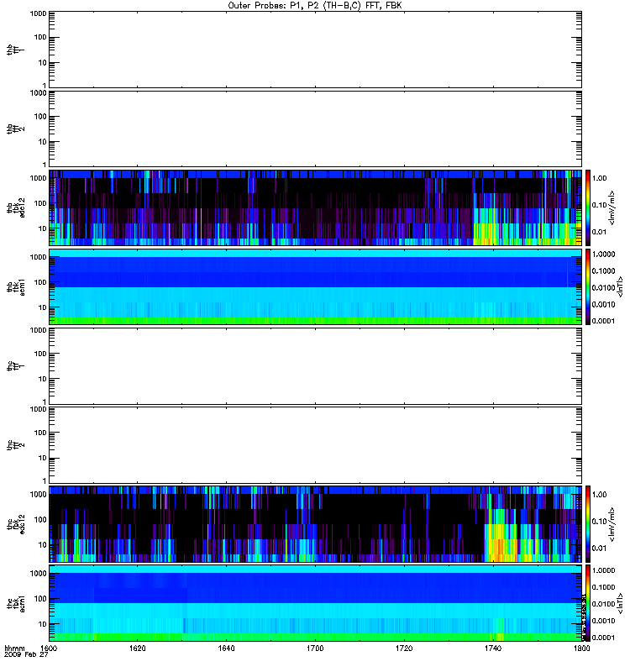
Task: Click the 10 y-axis tick of thc fbk scm1
Action: (x=43, y=624)
